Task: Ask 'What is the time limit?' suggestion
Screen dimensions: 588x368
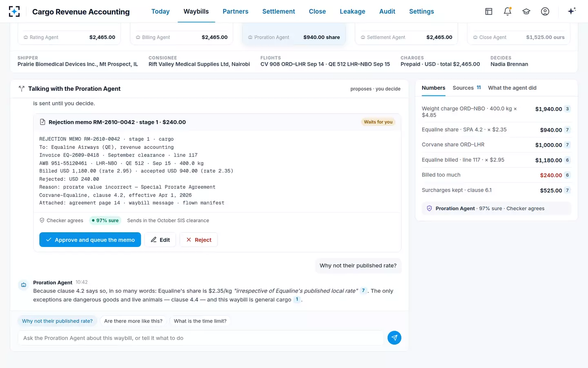Action: tap(200, 321)
